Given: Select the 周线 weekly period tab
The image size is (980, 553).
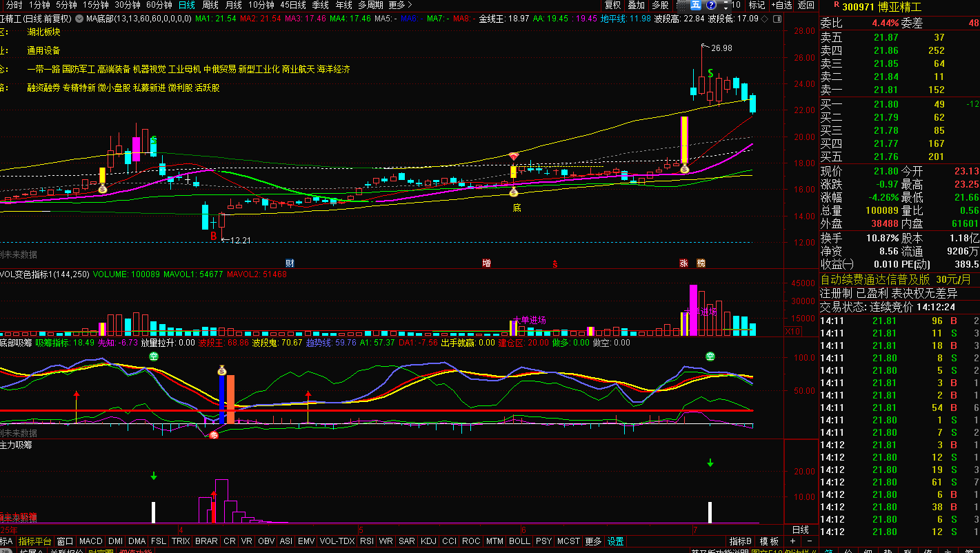Looking at the screenshot, I should point(210,5).
